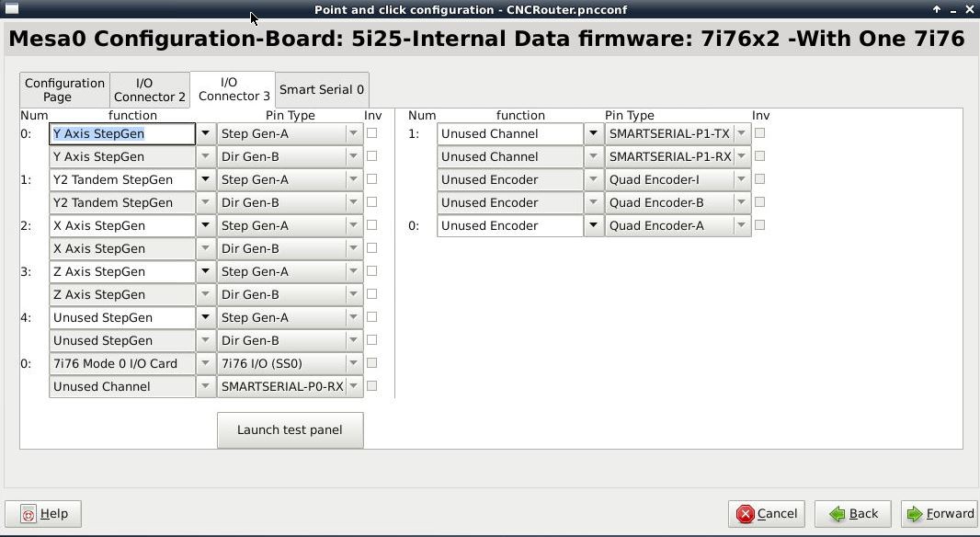980x537 pixels.
Task: Toggle Inv for SMARTSERIAL-P1-RX row
Action: 759,156
